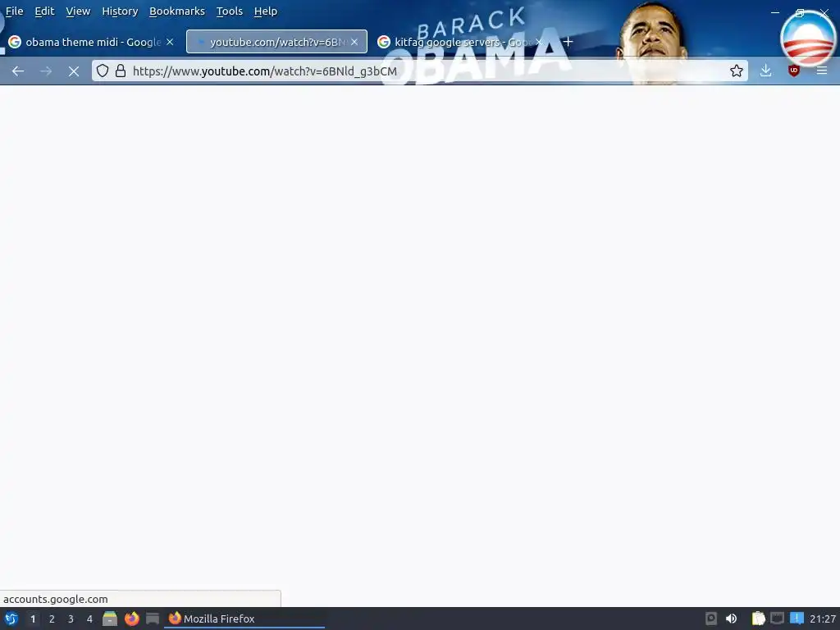This screenshot has height=630, width=840.
Task: Close the youtube.com/watch tab
Action: [x=354, y=42]
